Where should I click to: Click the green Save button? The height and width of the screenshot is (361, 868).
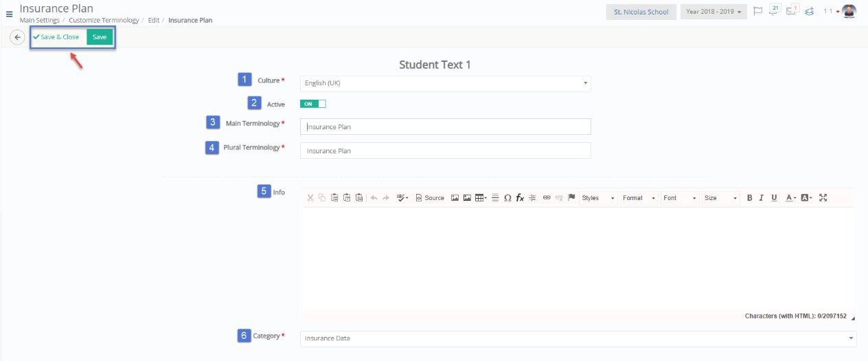[100, 37]
